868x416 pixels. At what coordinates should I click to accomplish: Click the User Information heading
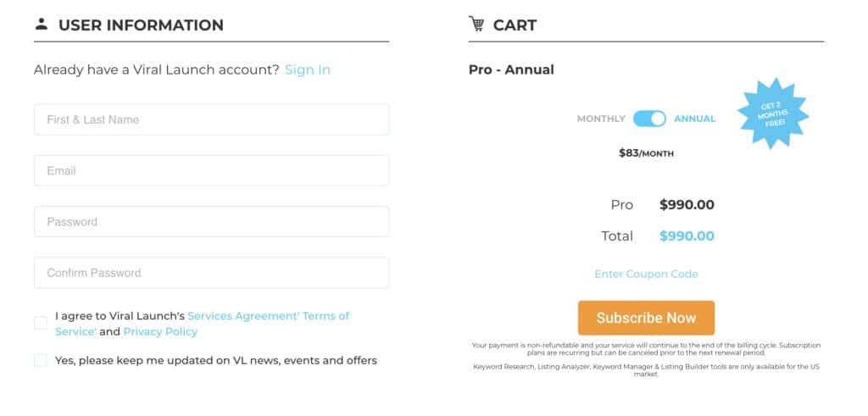click(x=141, y=25)
